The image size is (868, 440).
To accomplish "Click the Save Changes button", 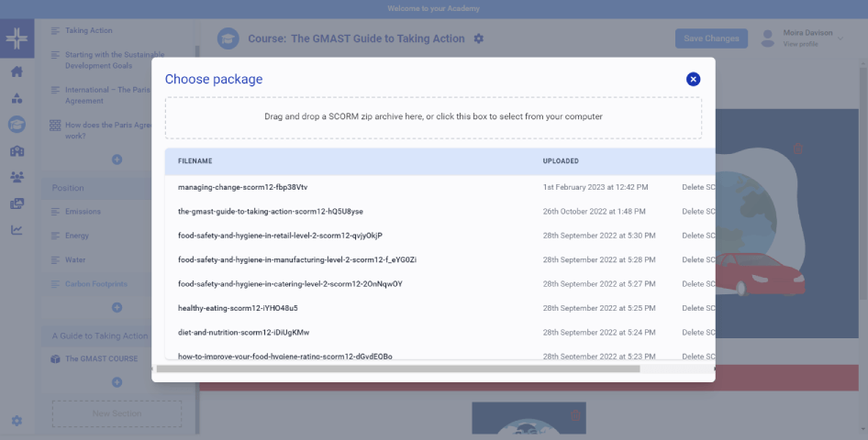I will pos(711,38).
